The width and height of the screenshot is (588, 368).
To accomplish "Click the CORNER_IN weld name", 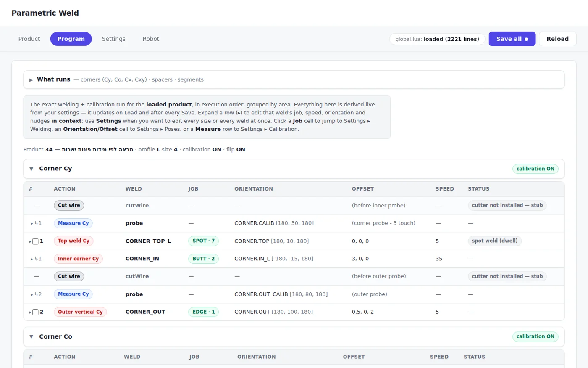I will 142,259.
